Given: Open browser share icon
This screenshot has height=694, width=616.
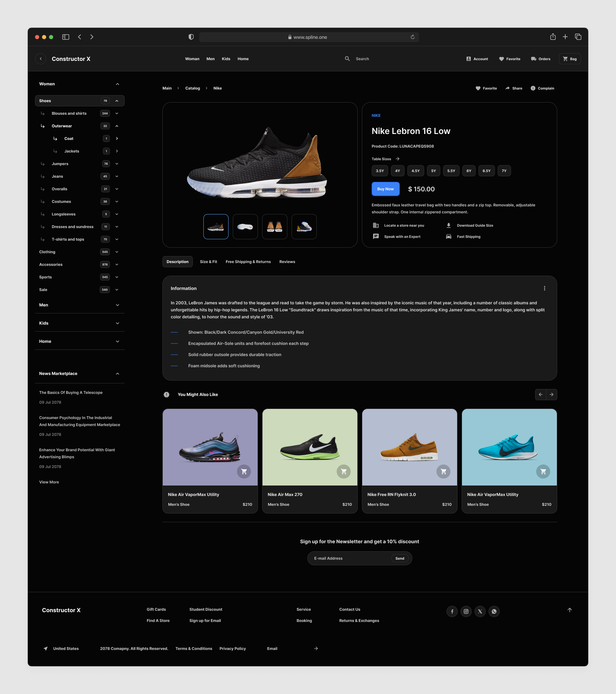Looking at the screenshot, I should pos(553,37).
